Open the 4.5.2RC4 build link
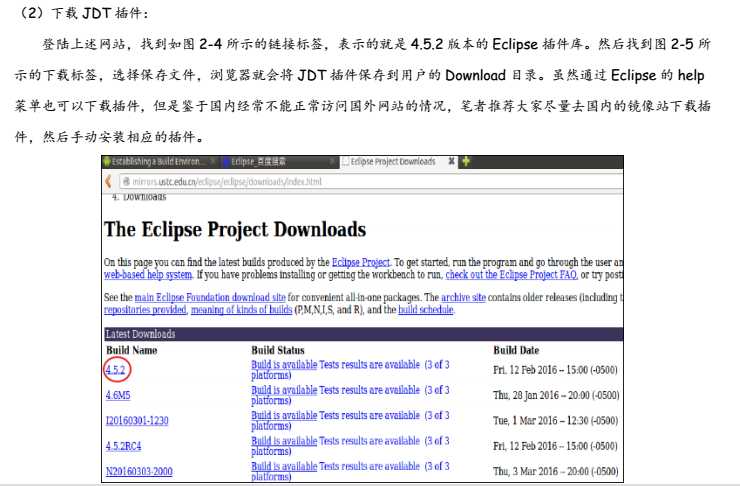 [123, 446]
